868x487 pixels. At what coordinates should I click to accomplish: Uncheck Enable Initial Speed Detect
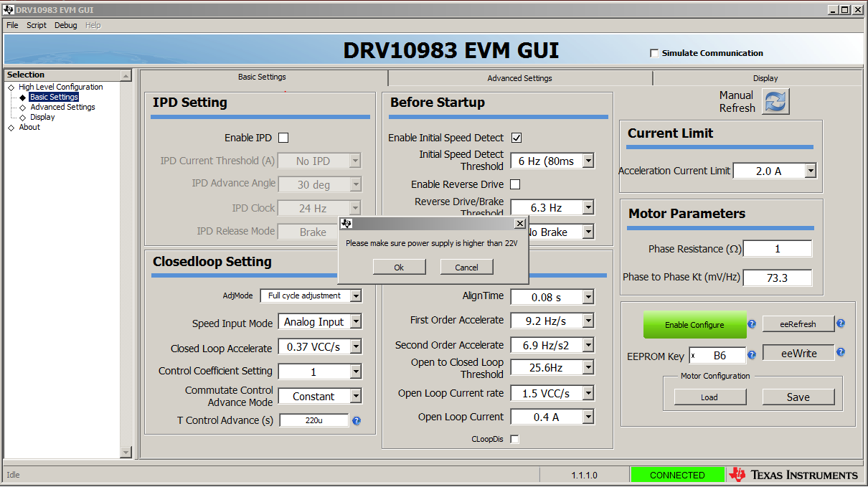516,138
